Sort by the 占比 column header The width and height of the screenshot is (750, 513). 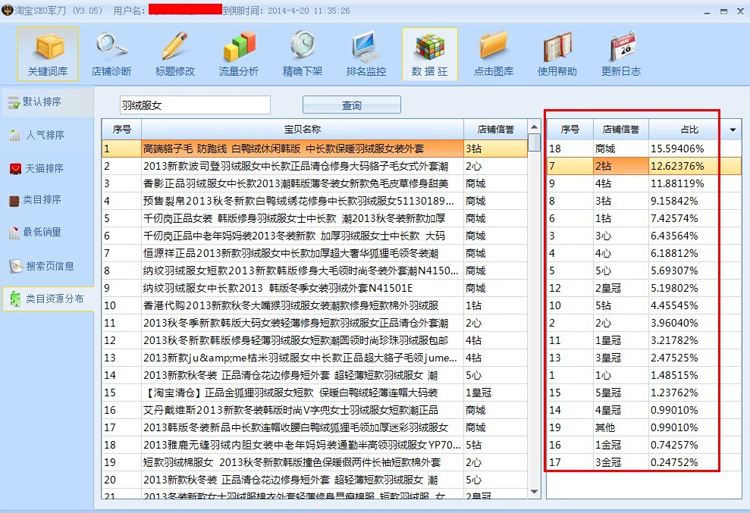[689, 129]
